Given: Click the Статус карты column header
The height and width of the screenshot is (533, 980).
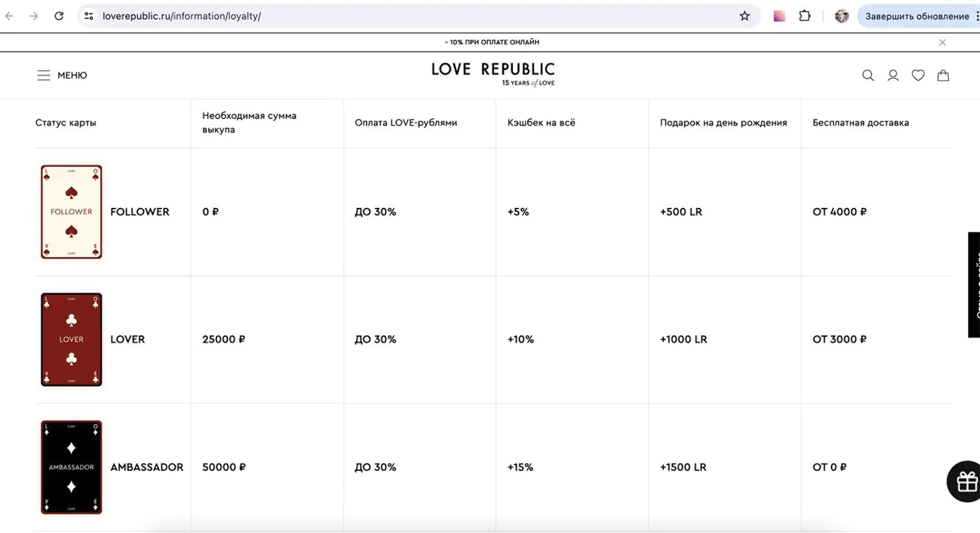Looking at the screenshot, I should click(66, 123).
